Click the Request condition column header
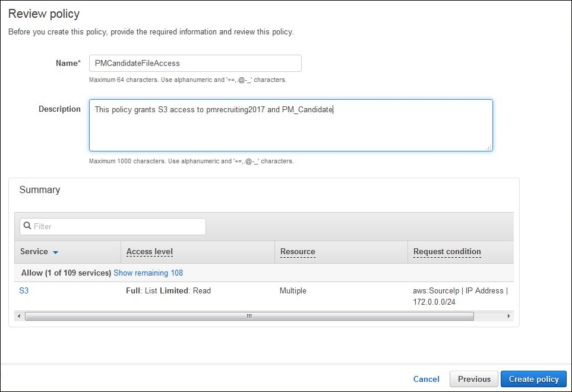This screenshot has height=392, width=572. (447, 252)
